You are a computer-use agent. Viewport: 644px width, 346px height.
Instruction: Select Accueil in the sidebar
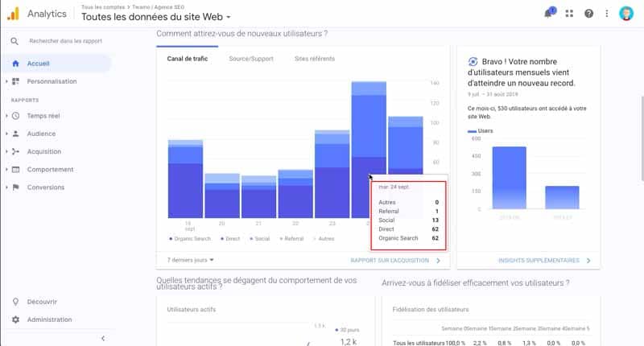(39, 64)
